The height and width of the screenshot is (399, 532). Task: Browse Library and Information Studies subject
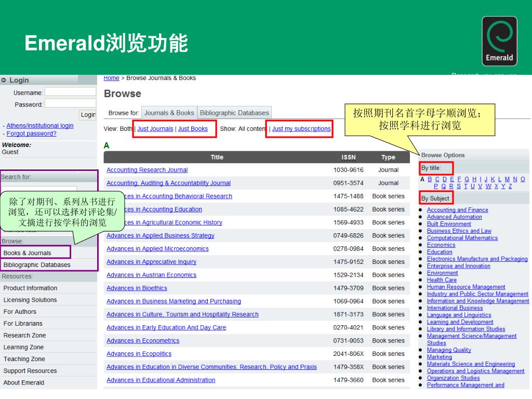(466, 329)
